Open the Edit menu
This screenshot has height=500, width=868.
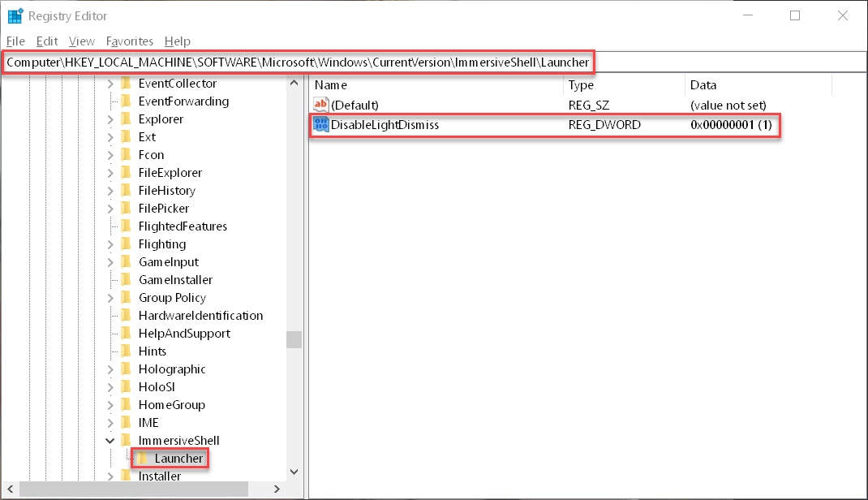[x=47, y=41]
